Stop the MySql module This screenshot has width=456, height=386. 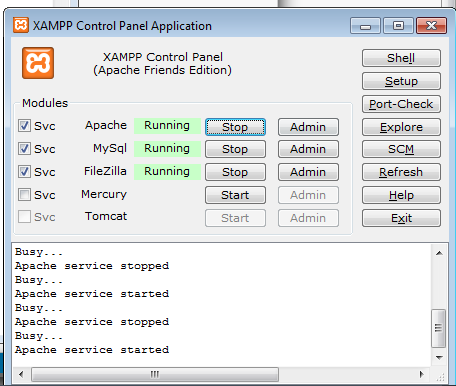pyautogui.click(x=235, y=149)
